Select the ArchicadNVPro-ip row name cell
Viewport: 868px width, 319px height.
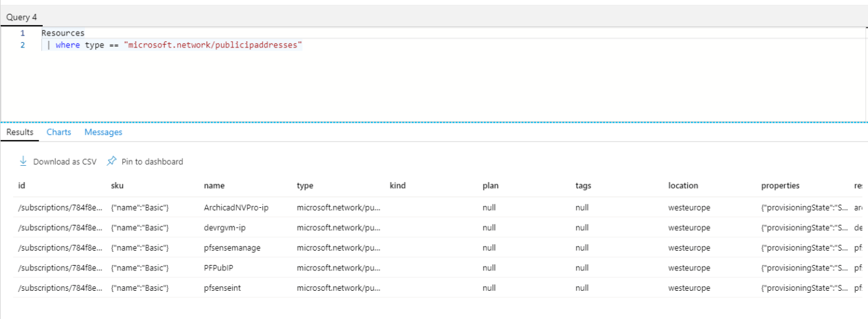236,208
